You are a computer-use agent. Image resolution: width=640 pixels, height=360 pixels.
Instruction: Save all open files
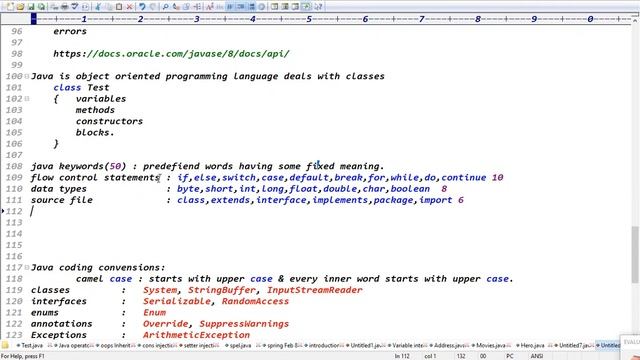coord(41,7)
